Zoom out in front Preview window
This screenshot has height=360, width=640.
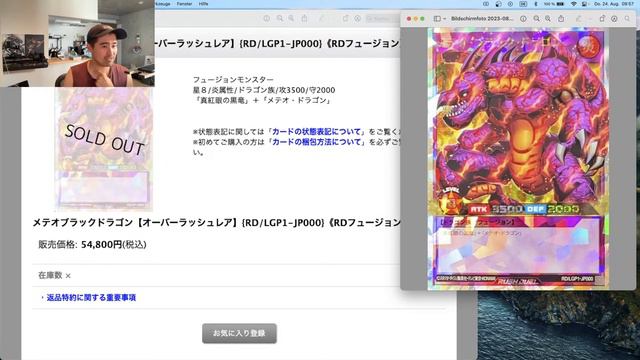(536, 19)
